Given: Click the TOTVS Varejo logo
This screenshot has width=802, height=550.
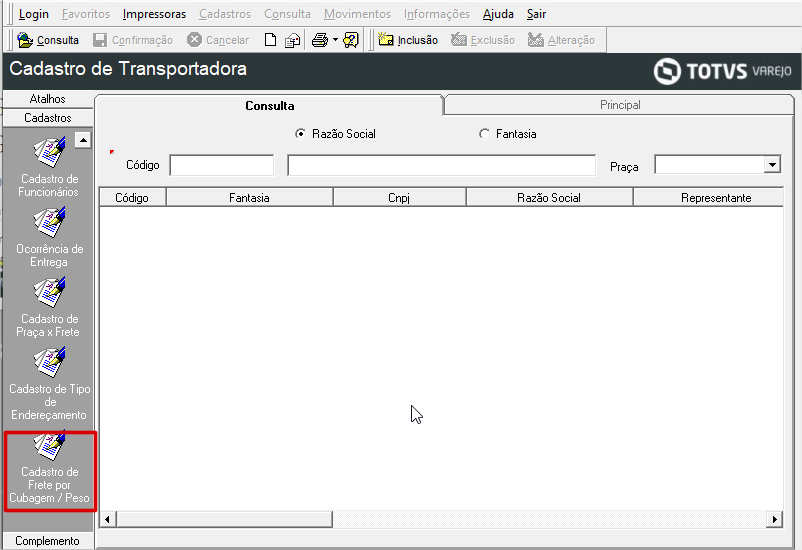Looking at the screenshot, I should 722,71.
